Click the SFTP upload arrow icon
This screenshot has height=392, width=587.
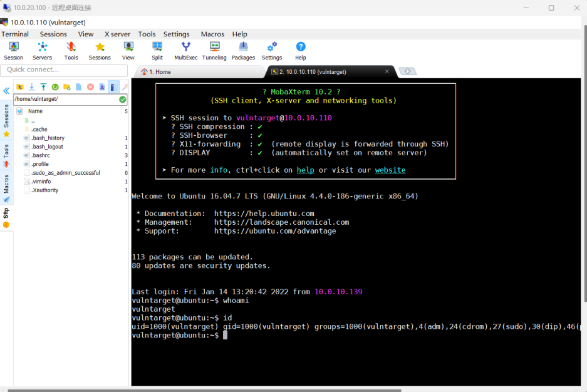[x=43, y=87]
